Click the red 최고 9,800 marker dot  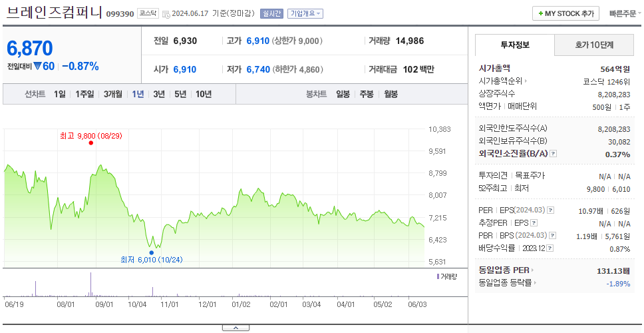(x=90, y=143)
